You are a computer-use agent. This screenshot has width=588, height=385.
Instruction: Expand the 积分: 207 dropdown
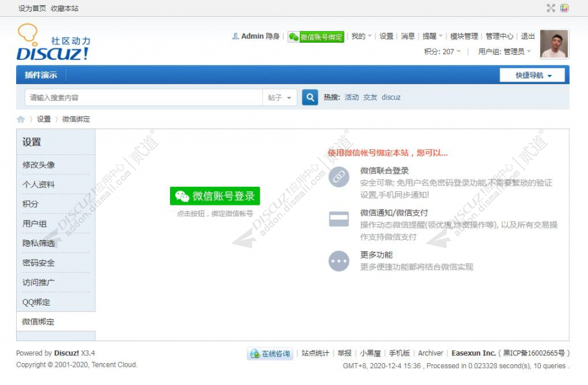(443, 52)
